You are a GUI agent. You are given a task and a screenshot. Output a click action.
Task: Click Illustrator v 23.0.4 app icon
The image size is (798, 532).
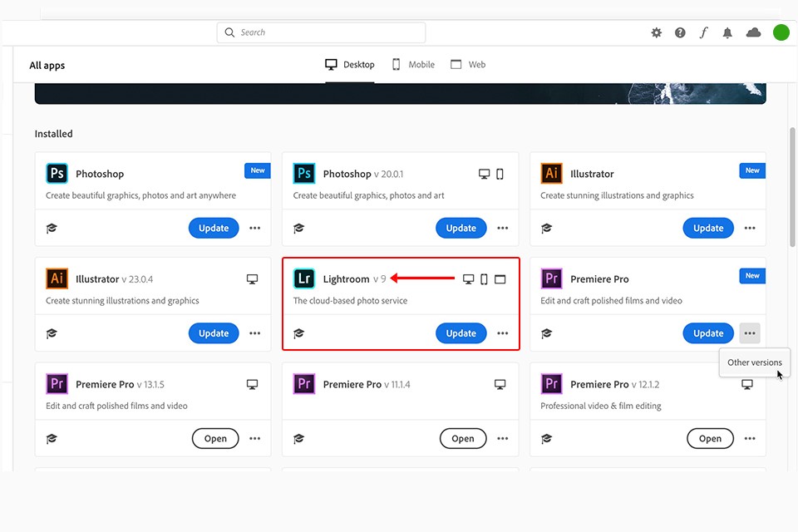coord(57,279)
